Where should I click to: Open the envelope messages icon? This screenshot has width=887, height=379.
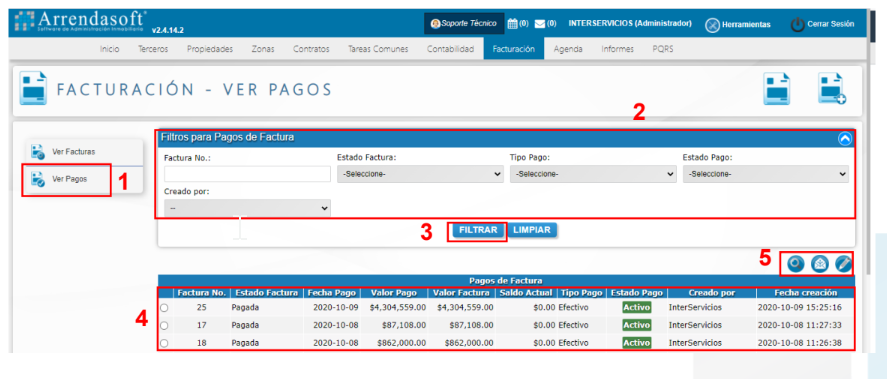tap(540, 24)
